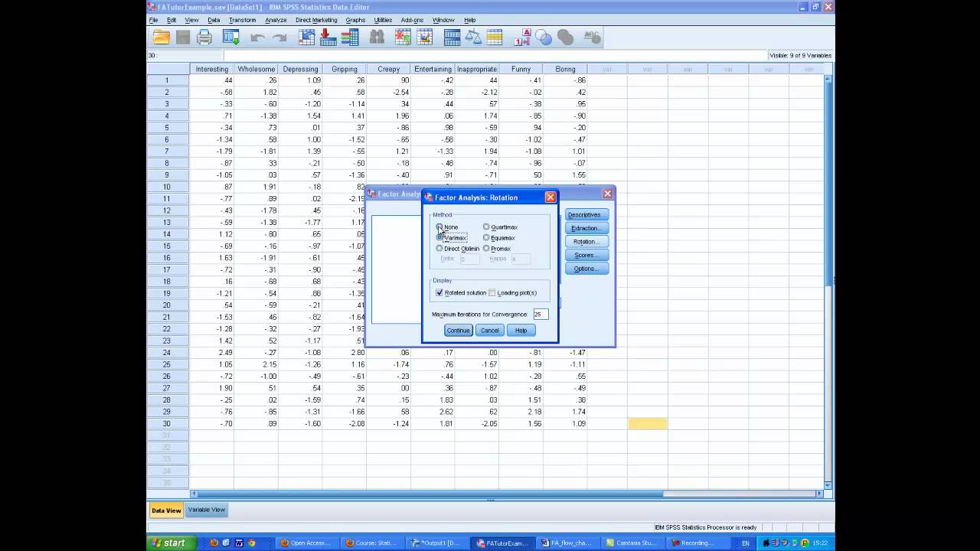The height and width of the screenshot is (551, 980).
Task: Open the Transform menu
Action: point(242,20)
